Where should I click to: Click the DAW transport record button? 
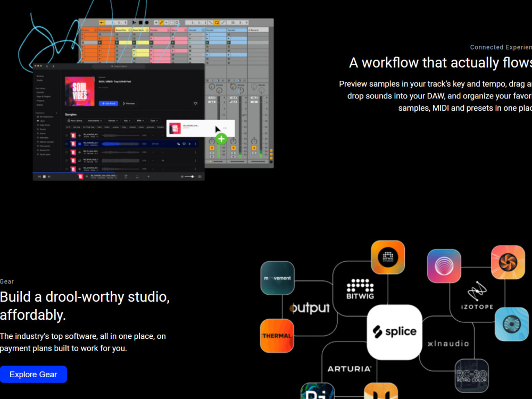pyautogui.click(x=147, y=22)
